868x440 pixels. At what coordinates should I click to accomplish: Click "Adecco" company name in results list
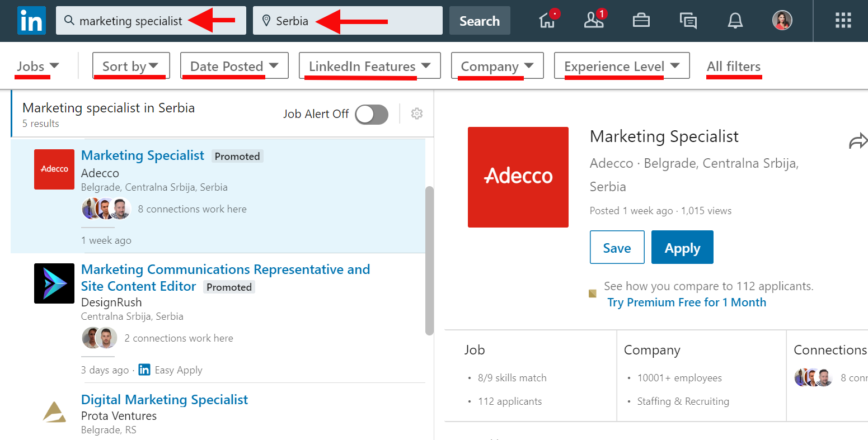(x=100, y=173)
